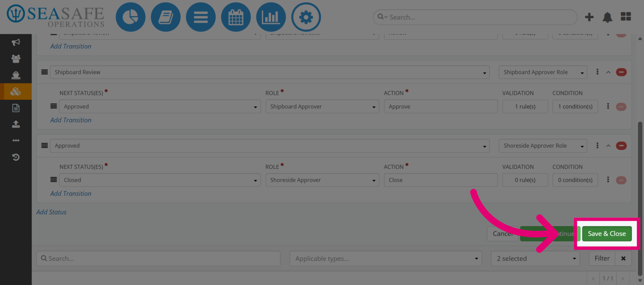
Task: Click the Close action input field
Action: pyautogui.click(x=441, y=180)
